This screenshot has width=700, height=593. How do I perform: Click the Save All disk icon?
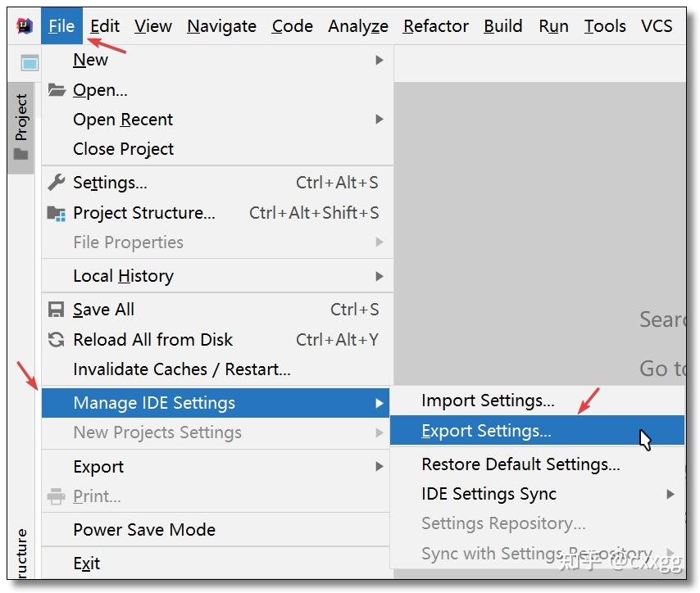tap(56, 309)
